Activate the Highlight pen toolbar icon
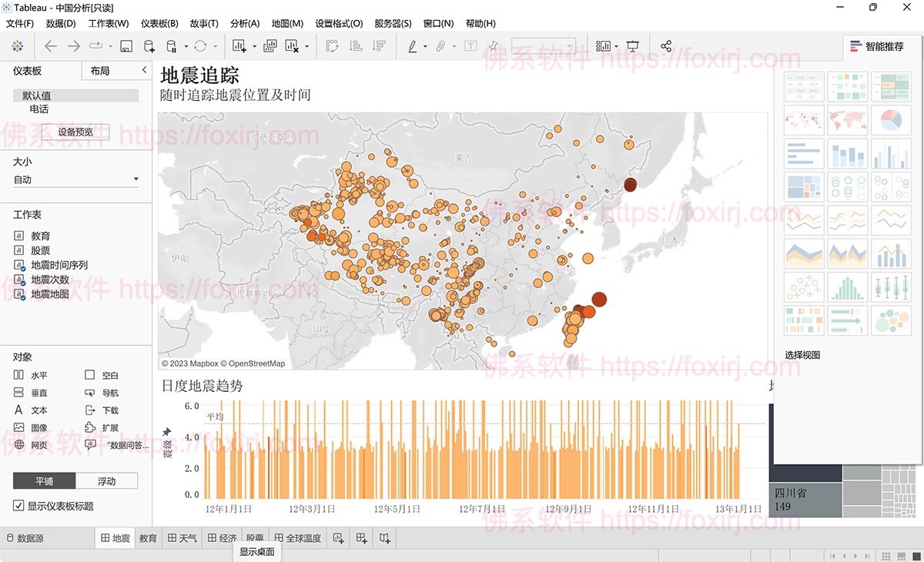Viewport: 924px width, 562px height. (x=413, y=46)
